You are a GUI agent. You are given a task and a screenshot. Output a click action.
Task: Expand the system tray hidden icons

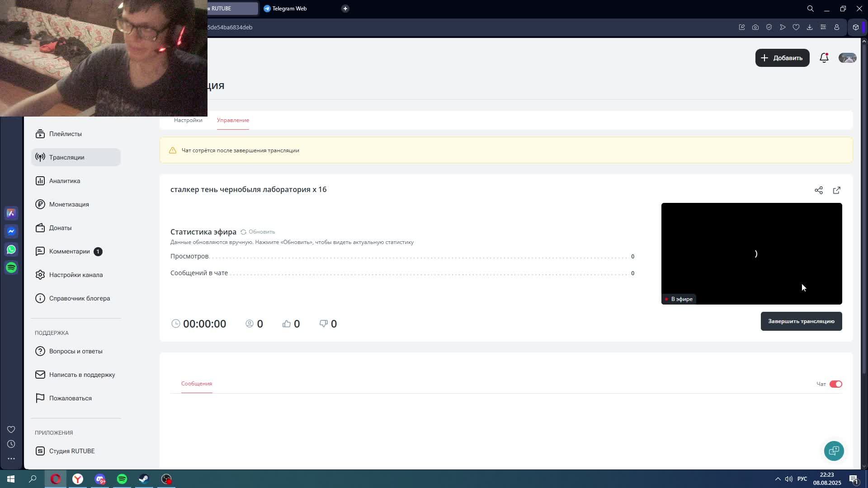pos(778,479)
